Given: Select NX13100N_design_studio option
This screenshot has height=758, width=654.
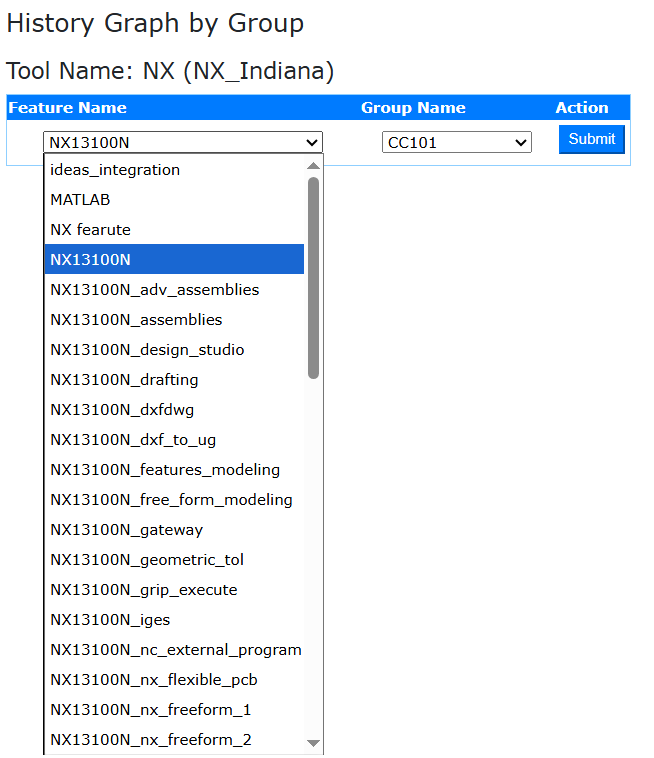Looking at the screenshot, I should [174, 350].
